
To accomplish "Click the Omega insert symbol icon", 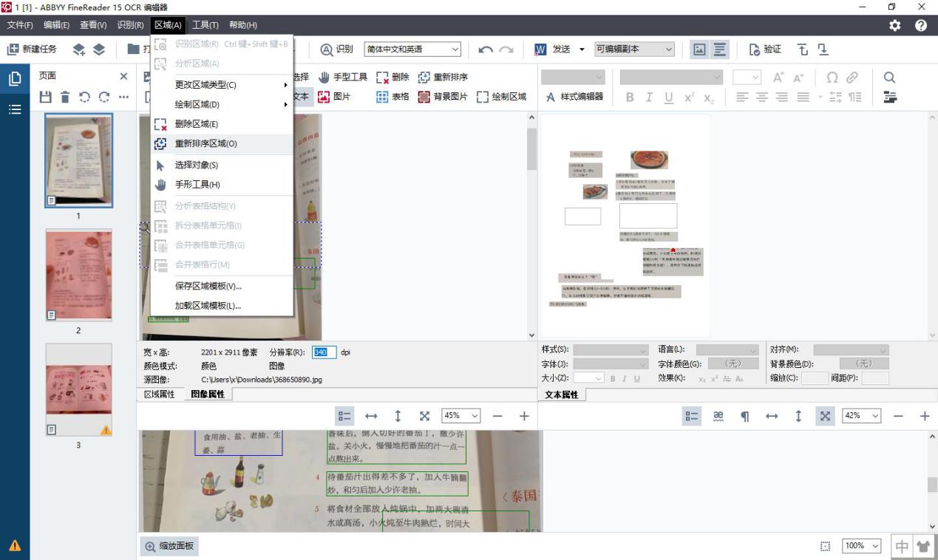I will pos(832,77).
